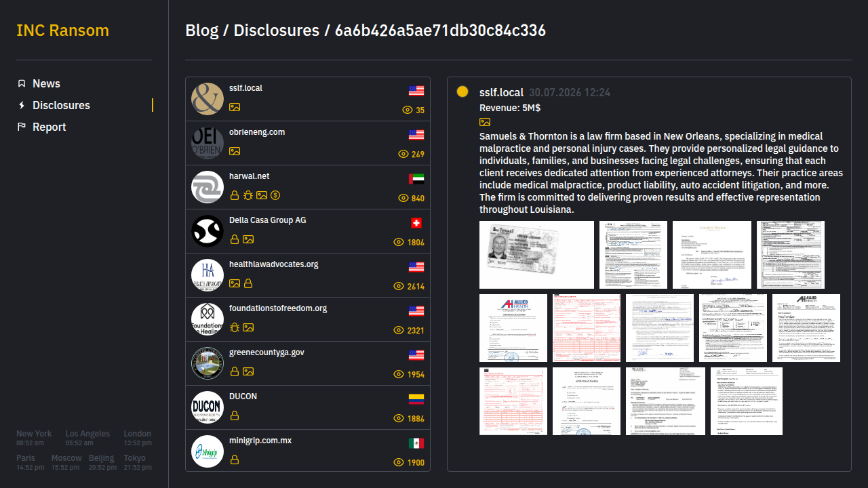Click the bug icon in the harwal.net row
Viewport: 868px width, 488px height.
[248, 195]
